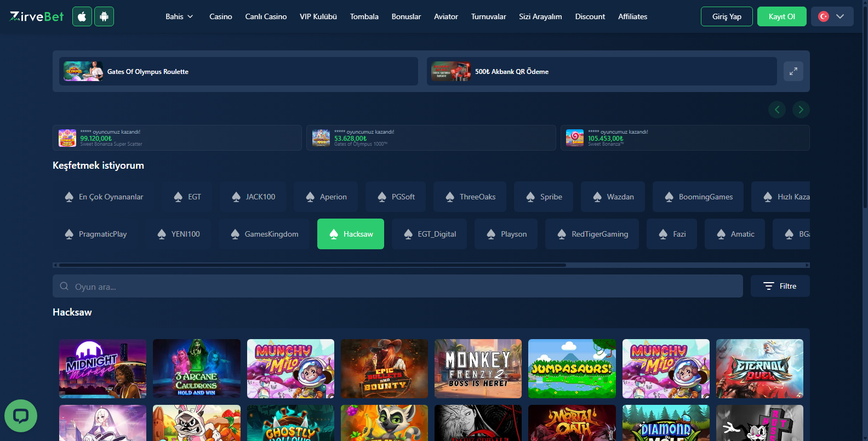The width and height of the screenshot is (868, 441).
Task: Select the GamesKingdom provider filter
Action: click(264, 234)
